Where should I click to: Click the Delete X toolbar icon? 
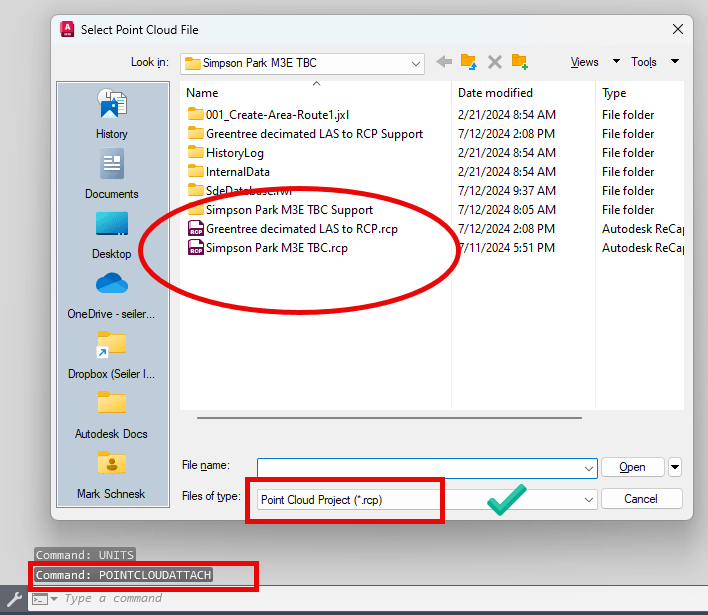click(x=495, y=62)
